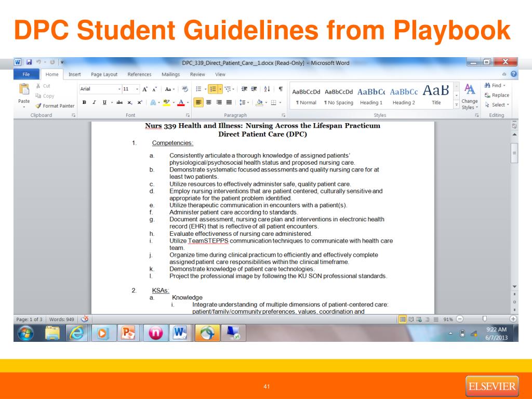Apply the No Spacing style
Image resolution: width=532 pixels, height=399 pixels.
click(339, 96)
